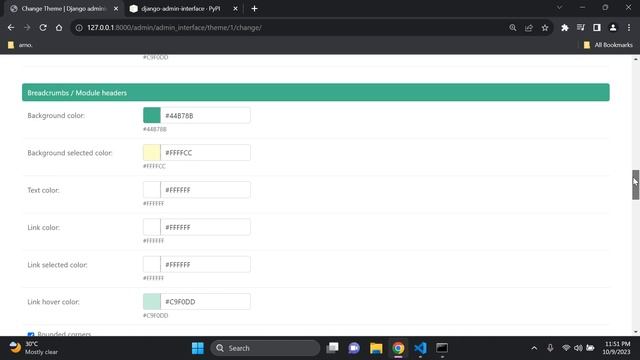Open Task View on the taskbar
The image size is (640, 360).
tap(333, 348)
